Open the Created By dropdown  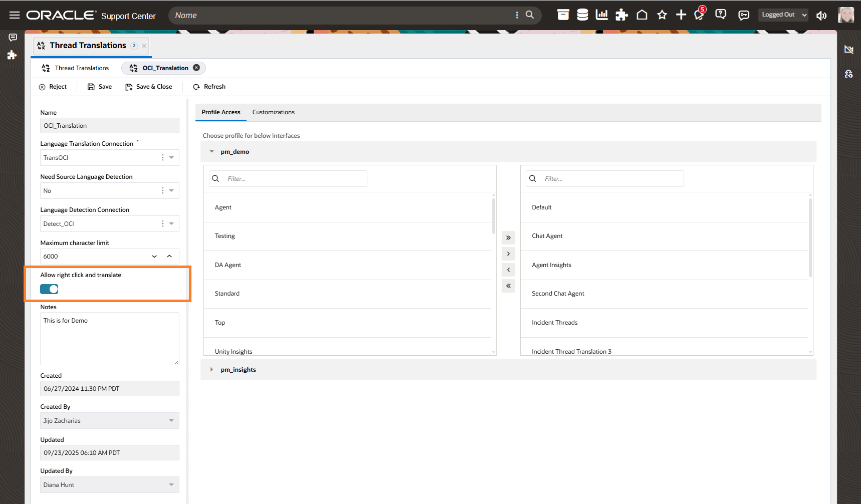point(110,421)
